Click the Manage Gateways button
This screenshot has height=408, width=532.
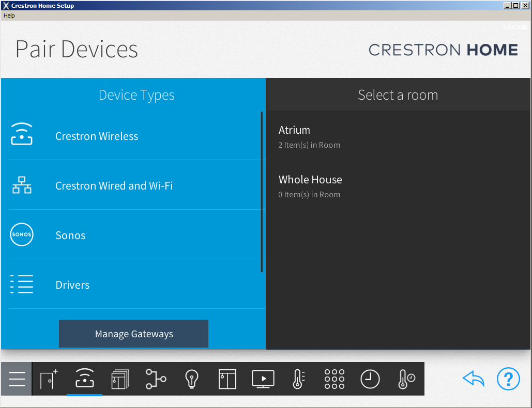pyautogui.click(x=133, y=334)
